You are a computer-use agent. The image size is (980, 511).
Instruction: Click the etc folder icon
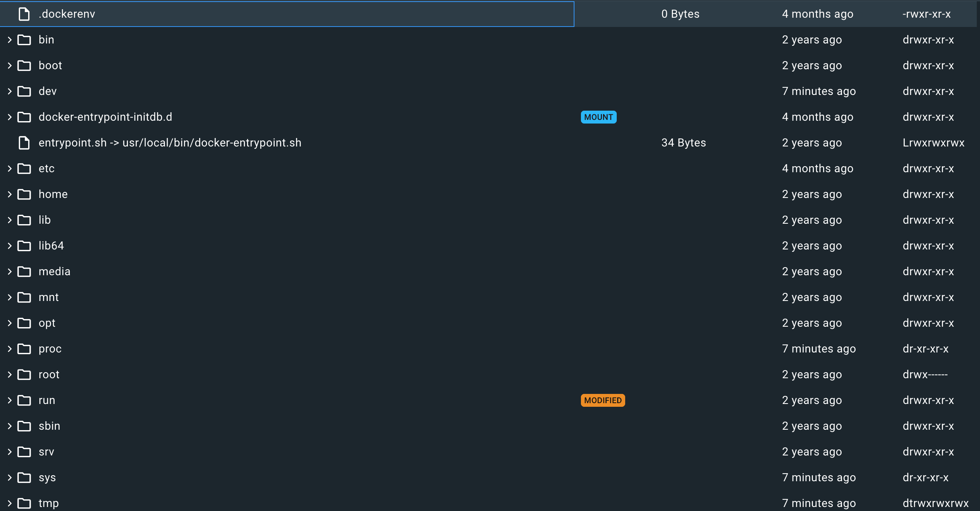[x=24, y=169]
